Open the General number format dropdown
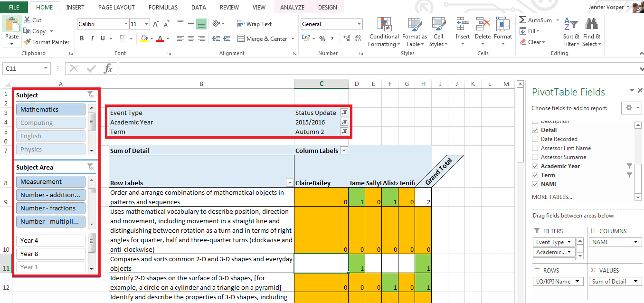 [359, 24]
